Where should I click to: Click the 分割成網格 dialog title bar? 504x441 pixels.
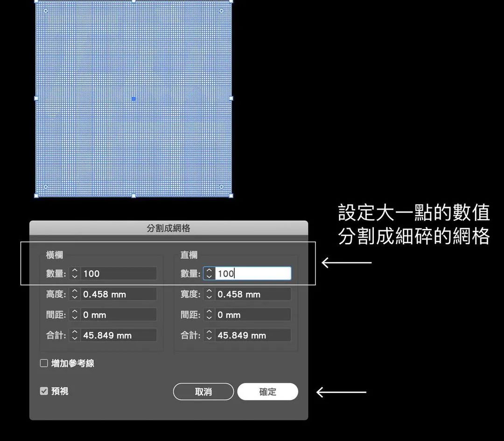pyautogui.click(x=168, y=228)
